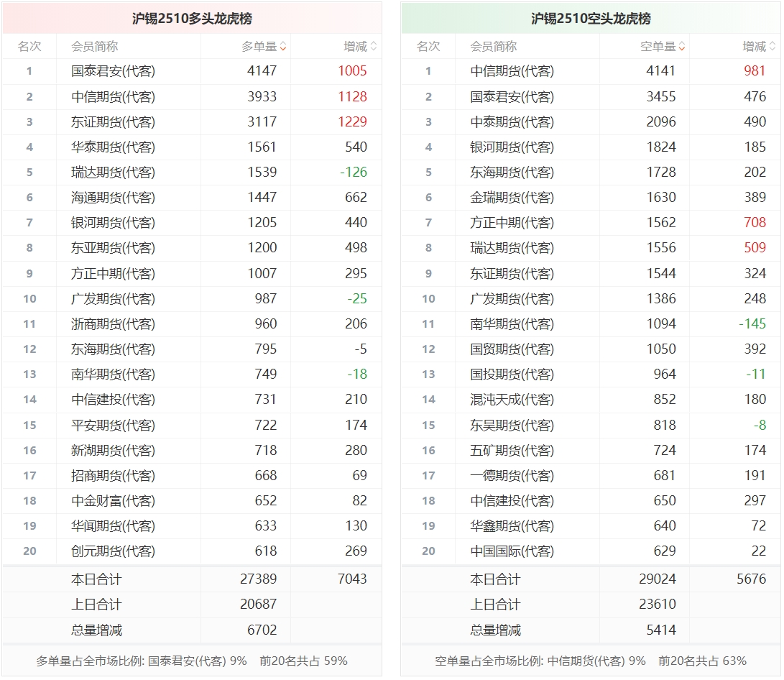The height and width of the screenshot is (680, 784).
Task: Click 中金财富(代客) row name
Action: 113,500
